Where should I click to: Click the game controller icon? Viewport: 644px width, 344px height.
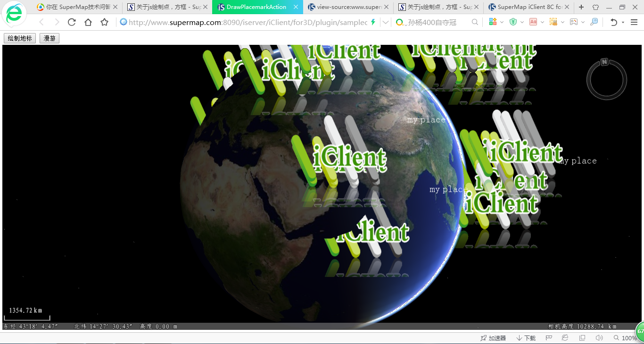pos(574,22)
